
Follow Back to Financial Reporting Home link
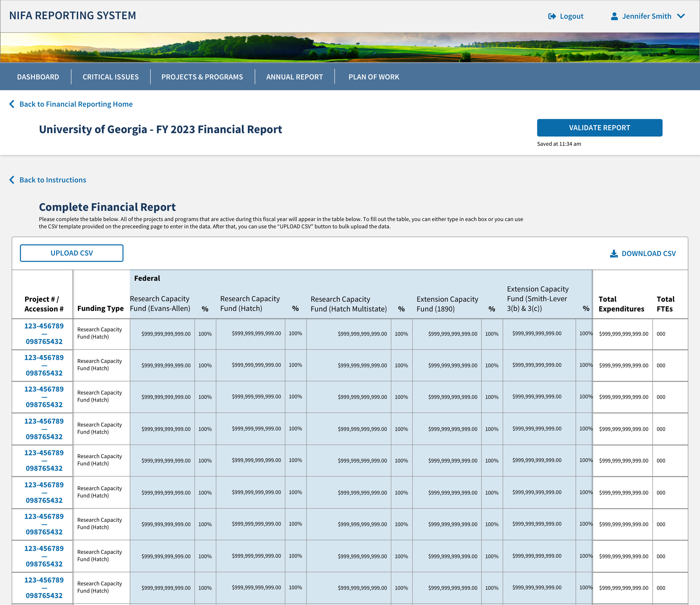pos(76,104)
